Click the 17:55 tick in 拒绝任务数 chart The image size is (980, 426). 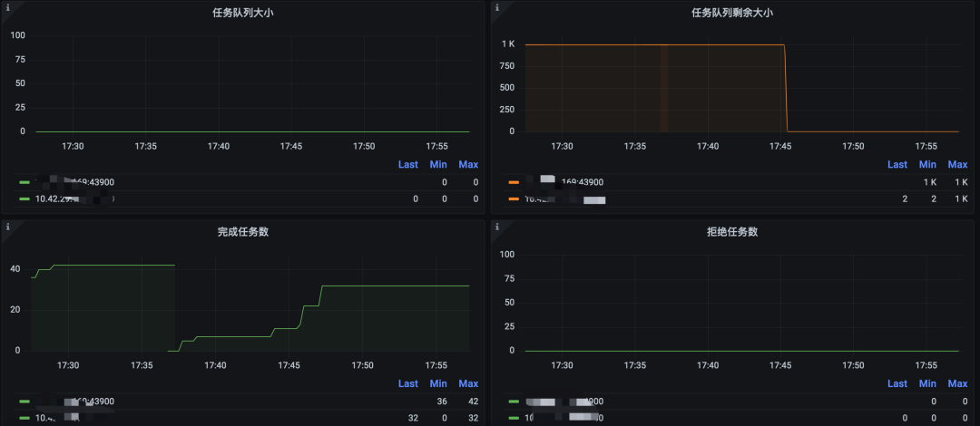coord(926,365)
